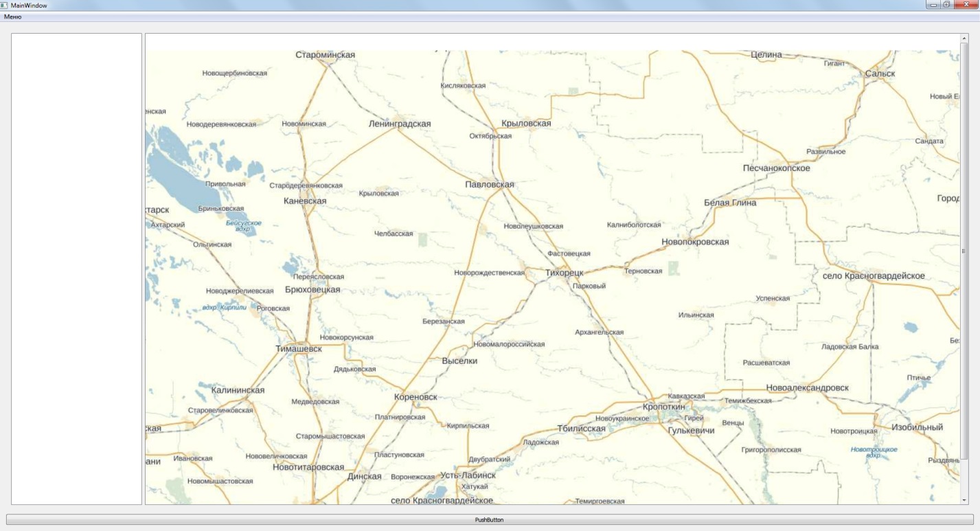The height and width of the screenshot is (531, 980).
Task: Open the Меню menu
Action: 12,16
